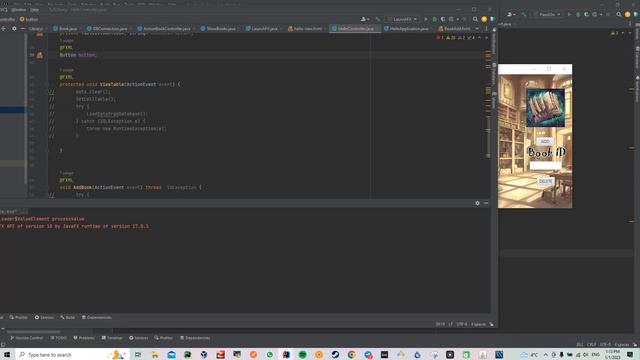The height and width of the screenshot is (360, 640).
Task: Expand the hidden editor tabs dropdown
Action: pos(477,29)
